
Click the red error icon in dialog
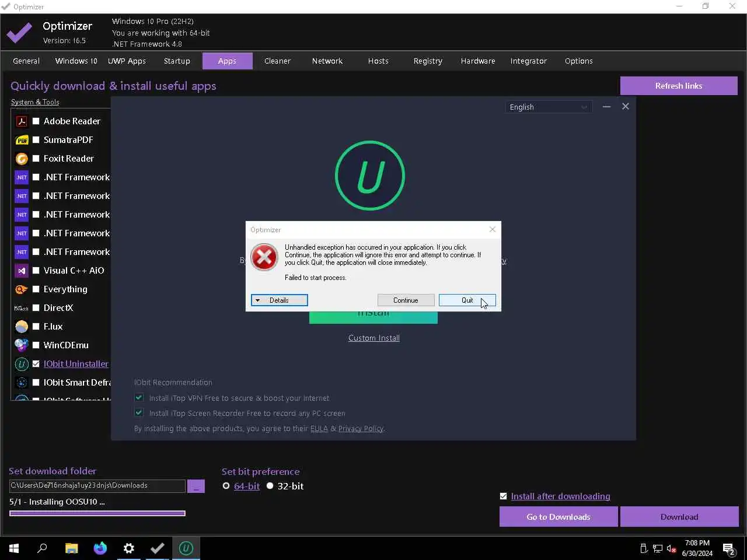[264, 257]
